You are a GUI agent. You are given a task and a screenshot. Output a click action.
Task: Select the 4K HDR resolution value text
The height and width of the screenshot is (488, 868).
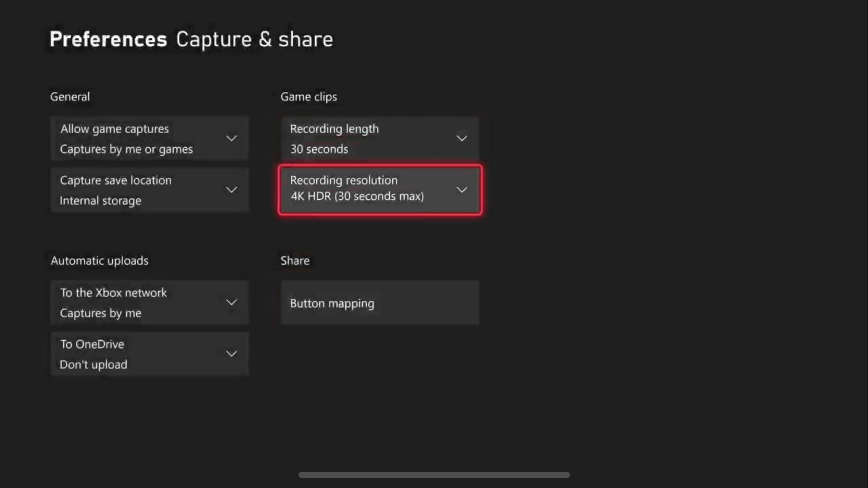[x=357, y=196]
